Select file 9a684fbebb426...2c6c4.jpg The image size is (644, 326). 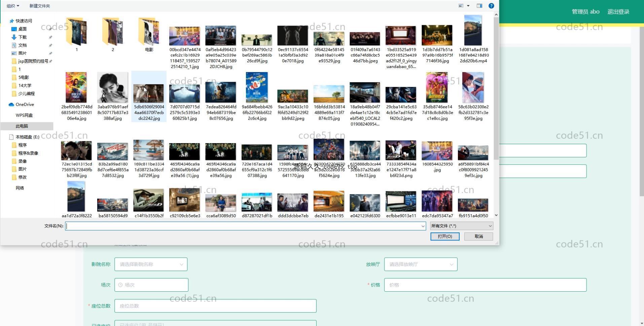pyautogui.click(x=257, y=96)
